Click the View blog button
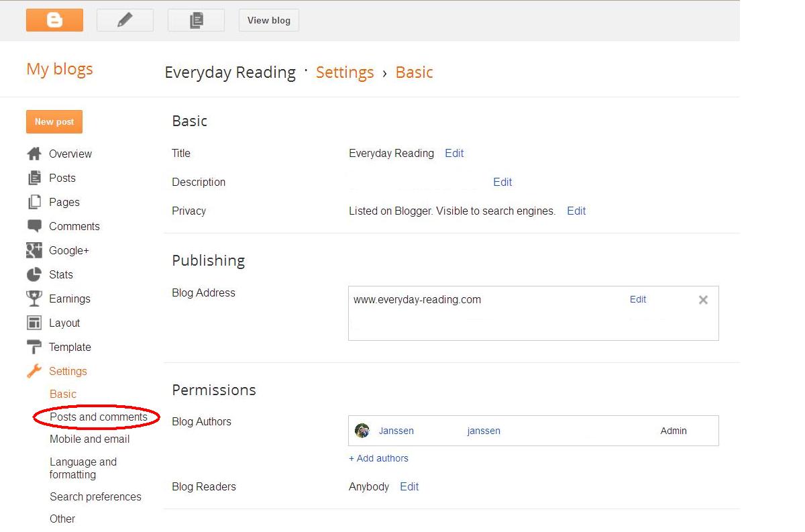 268,20
